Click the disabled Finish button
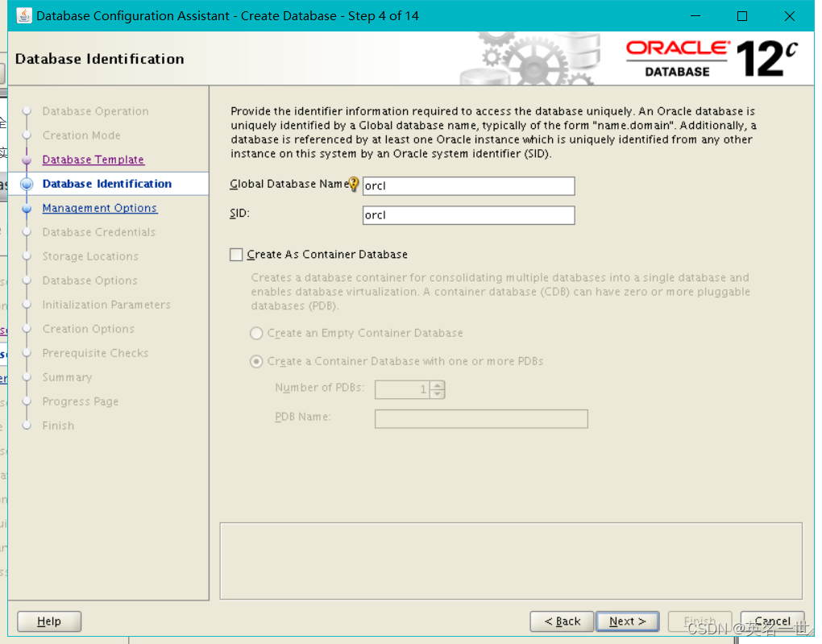This screenshot has width=822, height=644. coord(700,621)
